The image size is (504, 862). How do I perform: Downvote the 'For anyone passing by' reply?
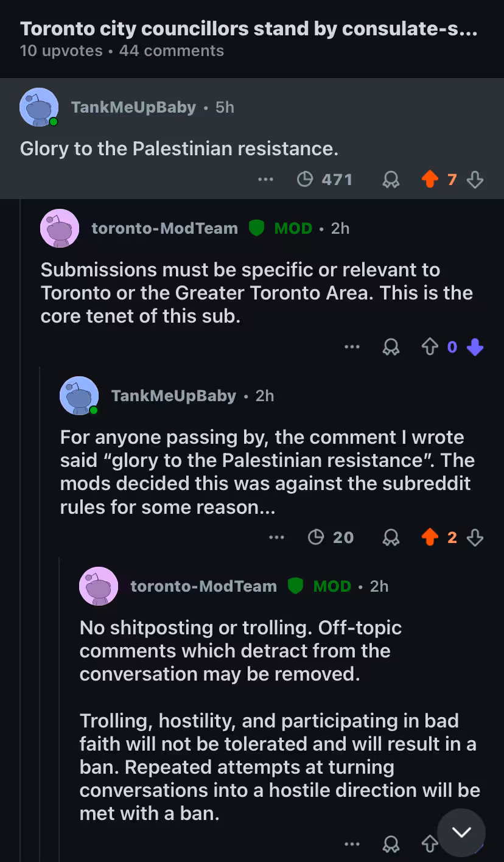(475, 538)
